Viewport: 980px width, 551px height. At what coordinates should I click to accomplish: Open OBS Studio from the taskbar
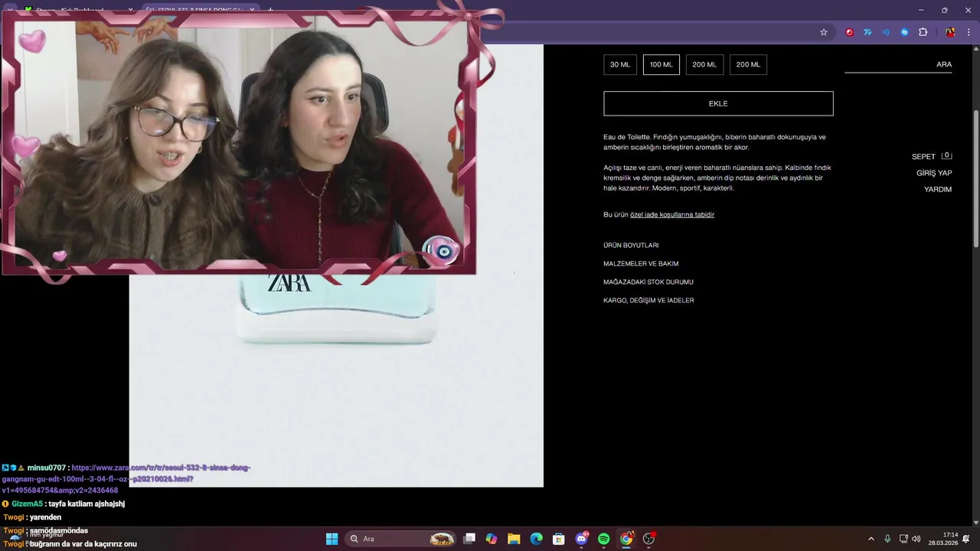(648, 539)
